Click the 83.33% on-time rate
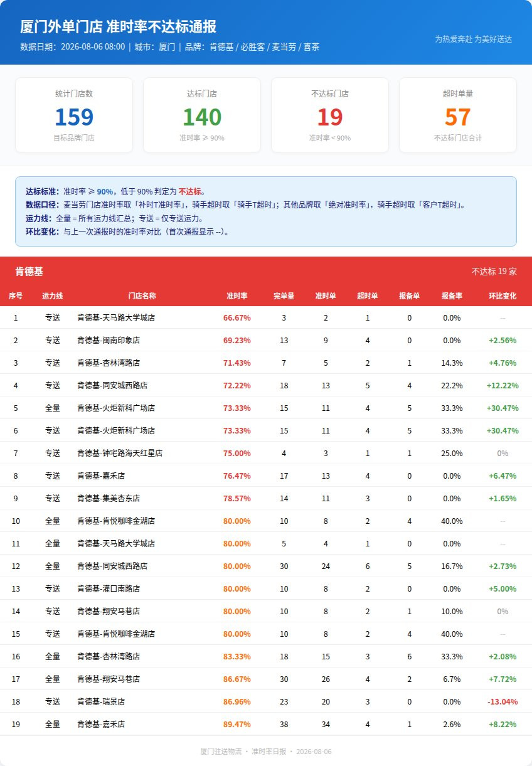532x766 pixels. [237, 656]
